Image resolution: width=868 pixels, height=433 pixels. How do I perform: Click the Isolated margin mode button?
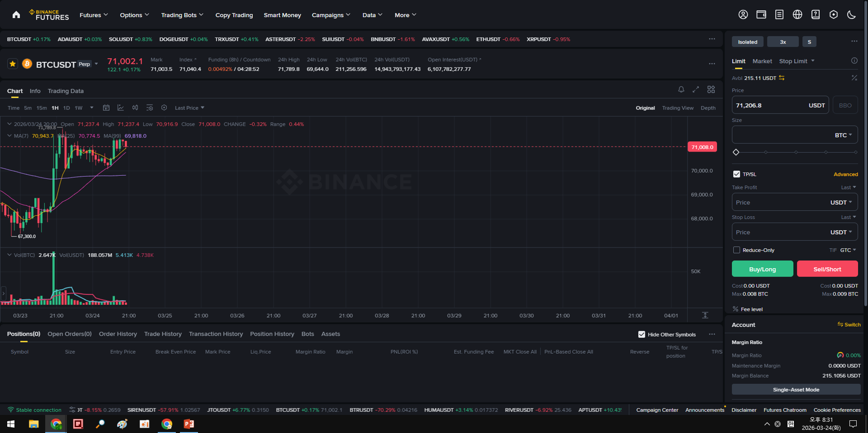(x=747, y=41)
